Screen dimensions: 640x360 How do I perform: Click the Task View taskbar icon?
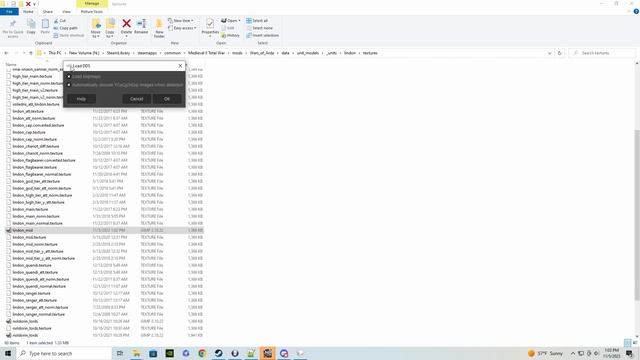tap(120, 353)
